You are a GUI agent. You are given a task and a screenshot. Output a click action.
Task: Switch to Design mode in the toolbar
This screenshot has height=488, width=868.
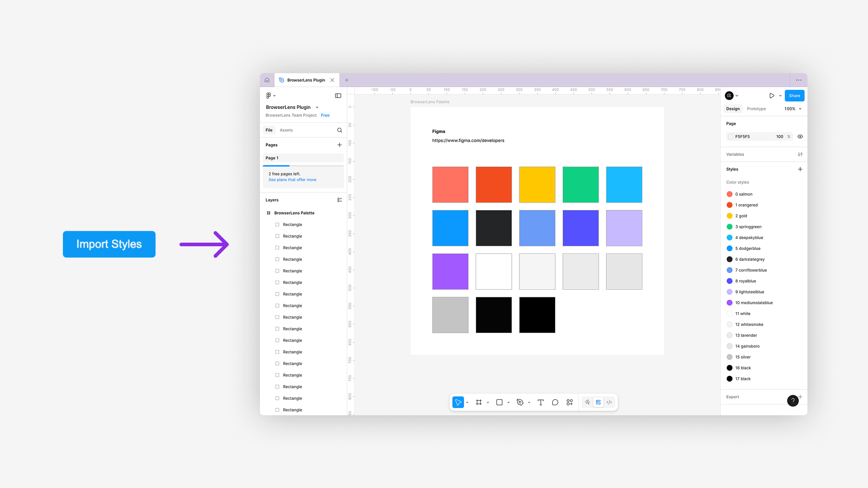pos(598,402)
